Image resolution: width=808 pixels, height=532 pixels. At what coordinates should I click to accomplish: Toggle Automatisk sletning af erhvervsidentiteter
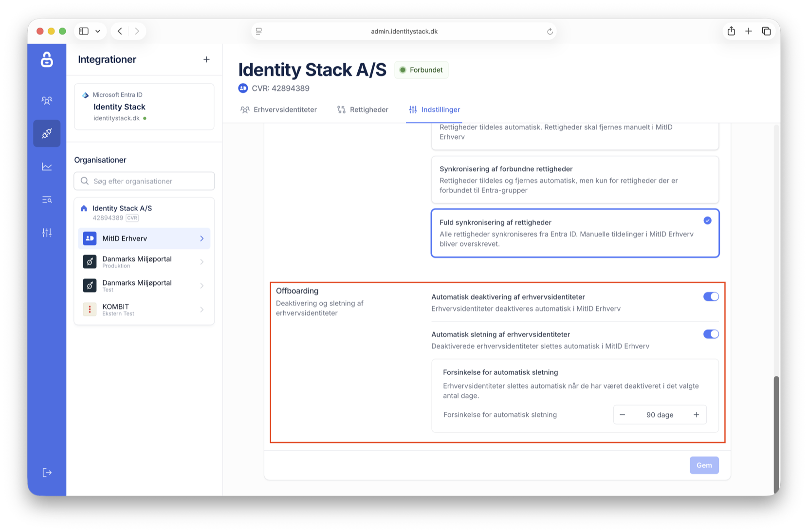pos(711,334)
